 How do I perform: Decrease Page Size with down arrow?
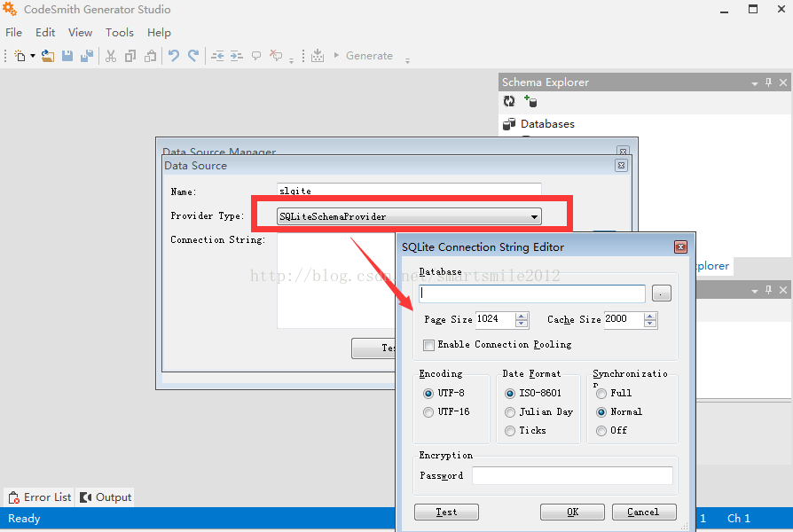[522, 324]
